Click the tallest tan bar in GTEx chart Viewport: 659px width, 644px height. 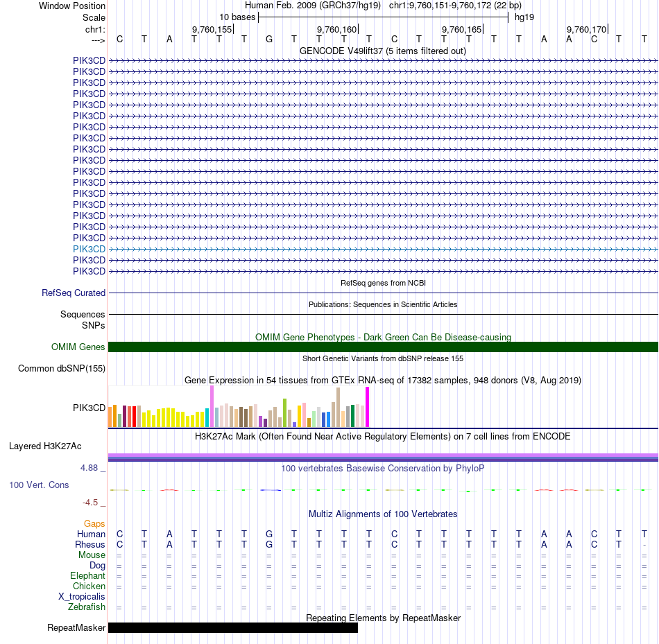(339, 408)
